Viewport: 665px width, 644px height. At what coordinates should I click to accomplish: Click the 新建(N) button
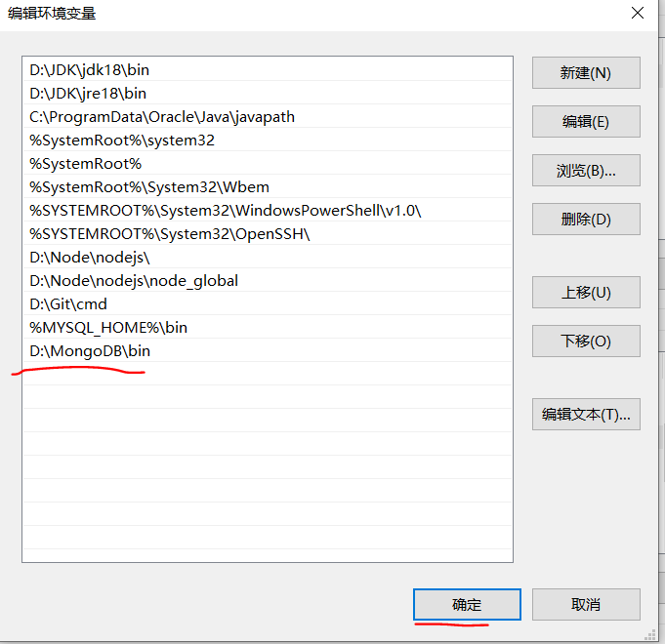tap(586, 73)
